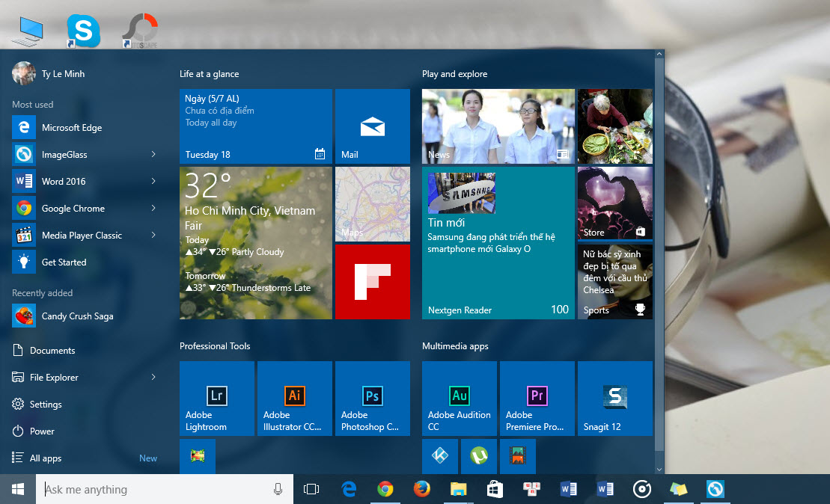Image resolution: width=830 pixels, height=504 pixels.
Task: Click the Windows Start button
Action: click(18, 489)
